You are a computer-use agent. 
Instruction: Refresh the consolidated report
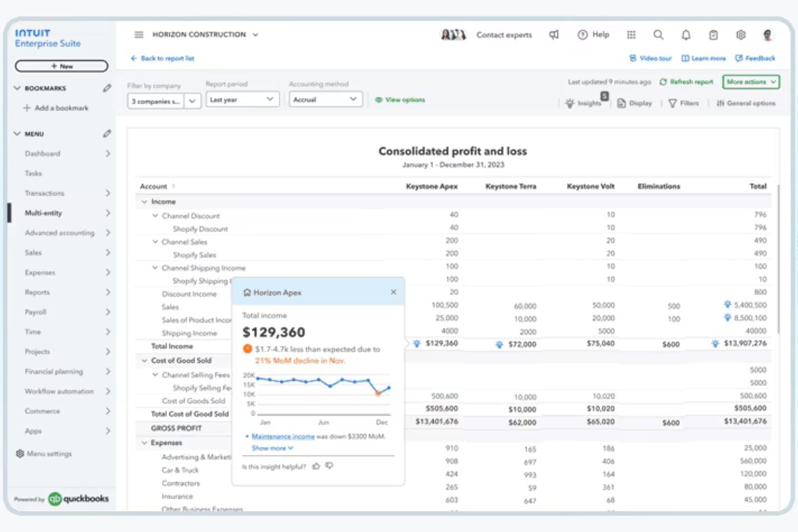click(686, 82)
